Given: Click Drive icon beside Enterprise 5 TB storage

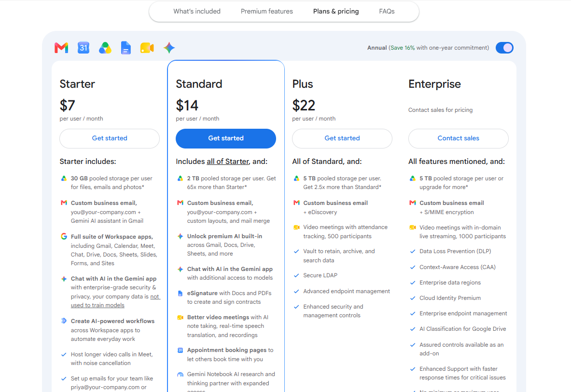Looking at the screenshot, I should tap(413, 178).
